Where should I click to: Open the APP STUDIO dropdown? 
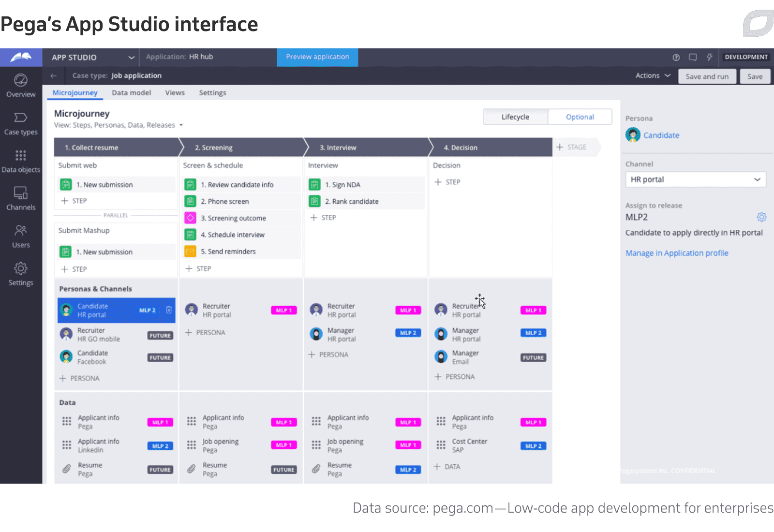click(x=93, y=57)
